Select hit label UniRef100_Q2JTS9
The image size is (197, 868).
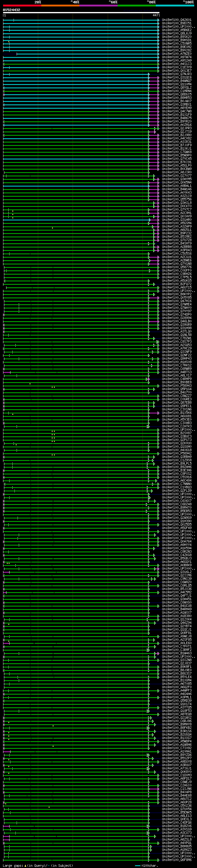(177, 132)
